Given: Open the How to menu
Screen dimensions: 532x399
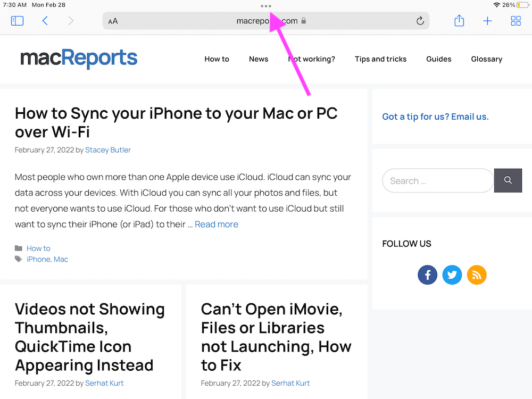Looking at the screenshot, I should [217, 59].
